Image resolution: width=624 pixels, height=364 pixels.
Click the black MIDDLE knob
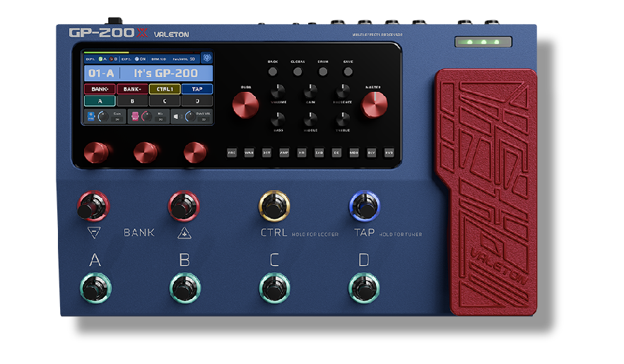[x=310, y=119]
